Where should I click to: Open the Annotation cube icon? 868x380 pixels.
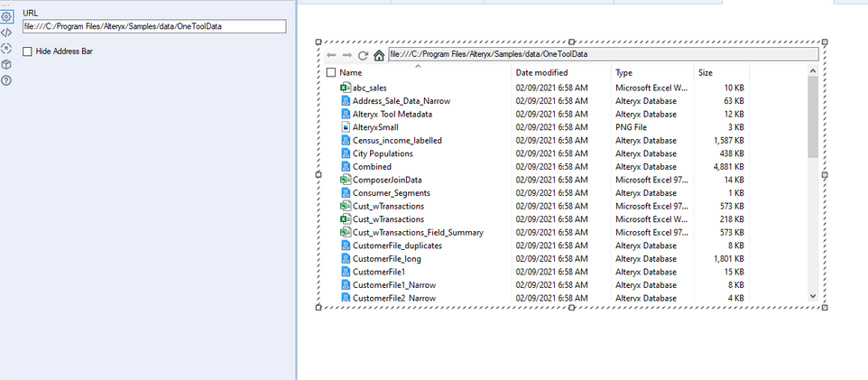click(x=6, y=65)
